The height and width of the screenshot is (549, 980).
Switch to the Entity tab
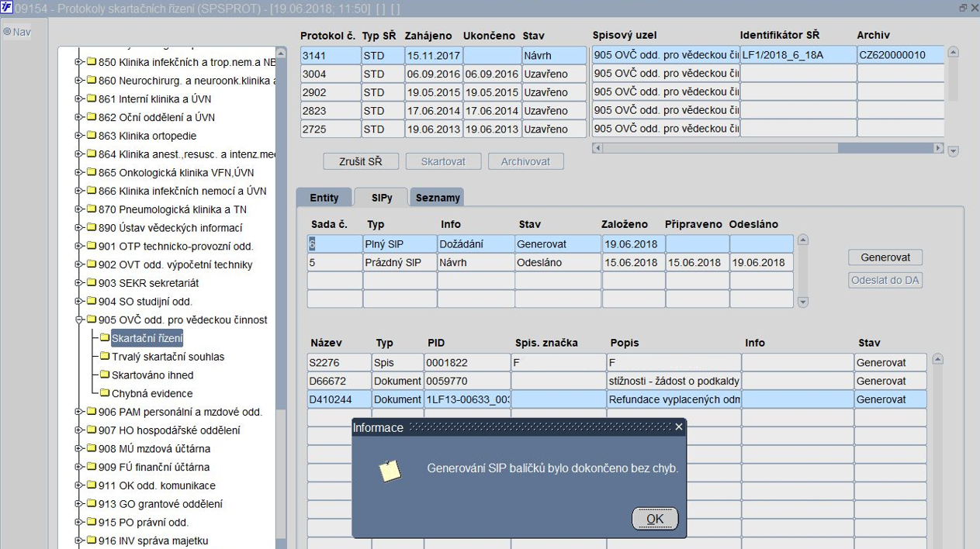click(x=324, y=198)
